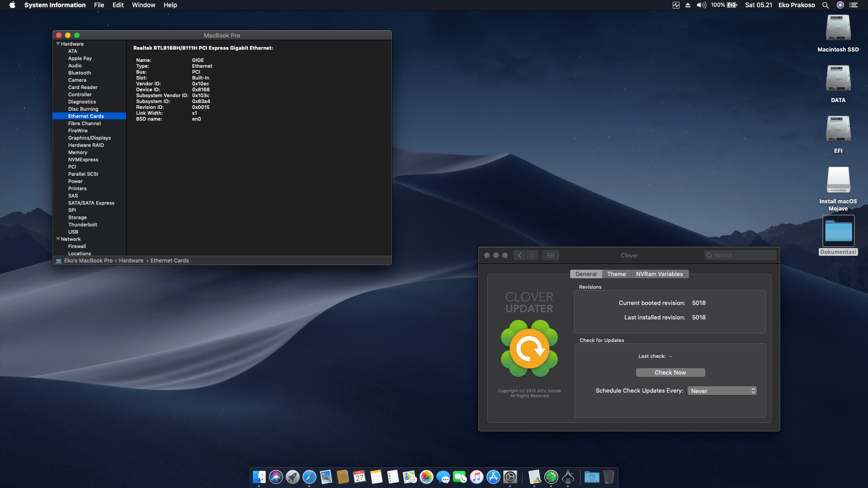Click Hardware in the path bar

(131, 261)
